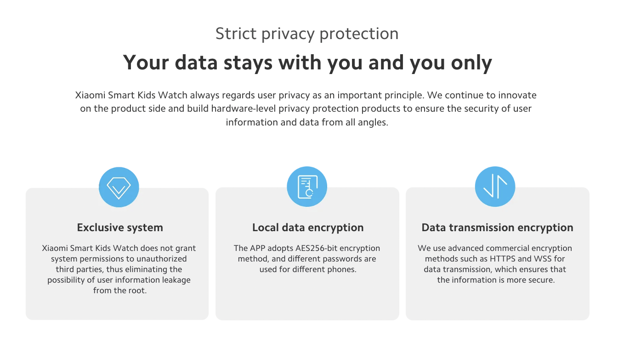Click the Xiaomi Smart Kids Watch intro paragraph
Viewport: 624px width, 364px height.
pos(306,109)
